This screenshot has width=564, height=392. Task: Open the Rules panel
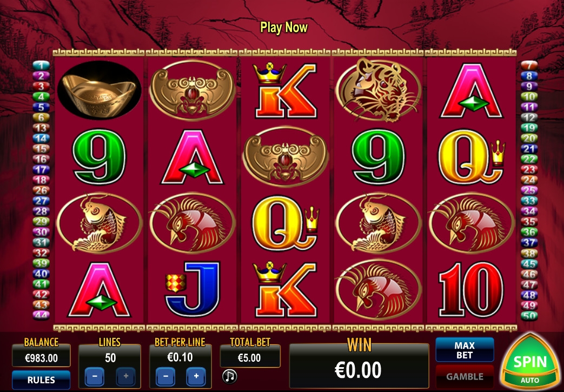[41, 380]
